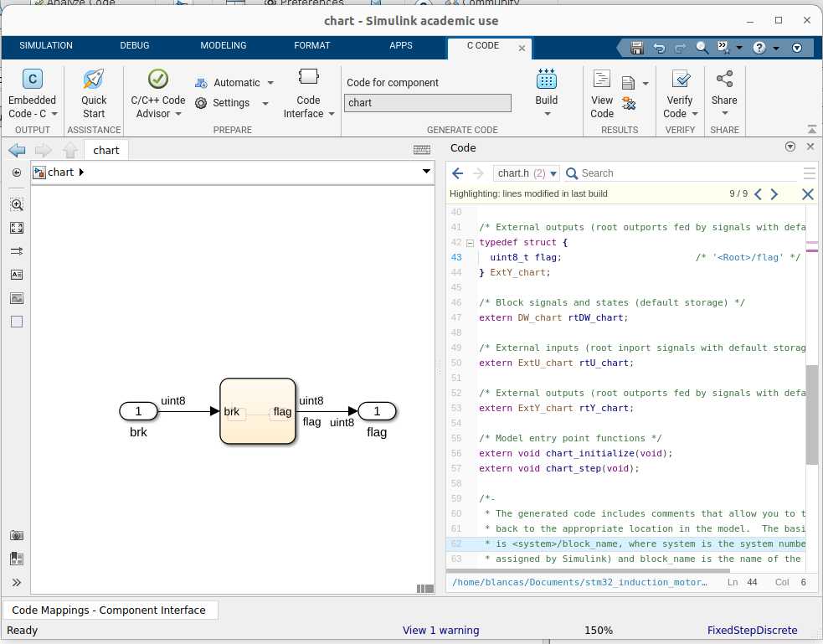Go back in the Code panel
823x644 pixels.
coord(458,173)
